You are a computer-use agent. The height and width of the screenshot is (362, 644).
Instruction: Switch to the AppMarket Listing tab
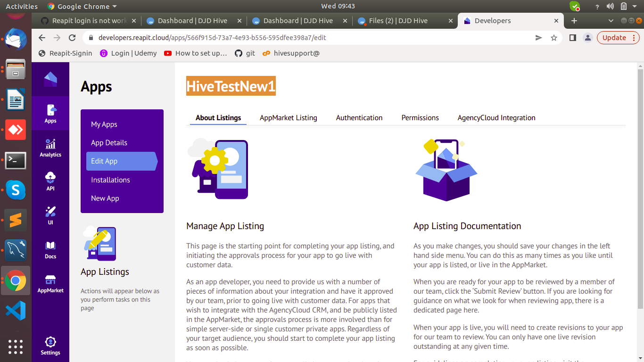tap(288, 118)
